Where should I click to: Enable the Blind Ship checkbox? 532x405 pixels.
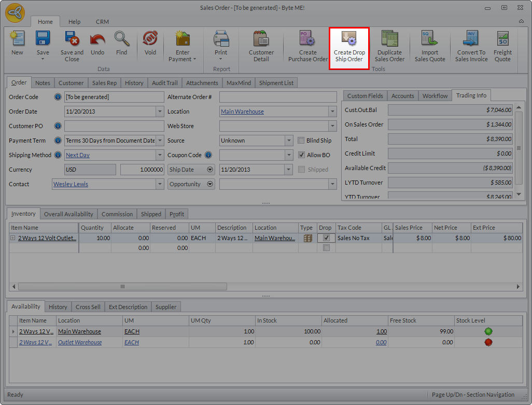point(302,141)
